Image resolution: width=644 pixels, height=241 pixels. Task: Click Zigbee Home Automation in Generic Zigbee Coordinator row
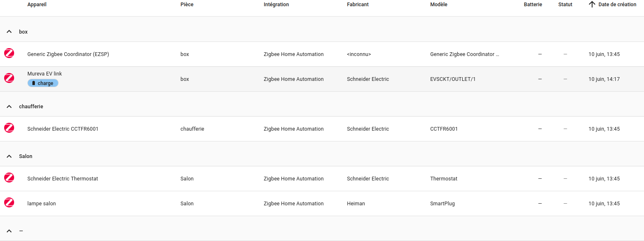point(294,54)
